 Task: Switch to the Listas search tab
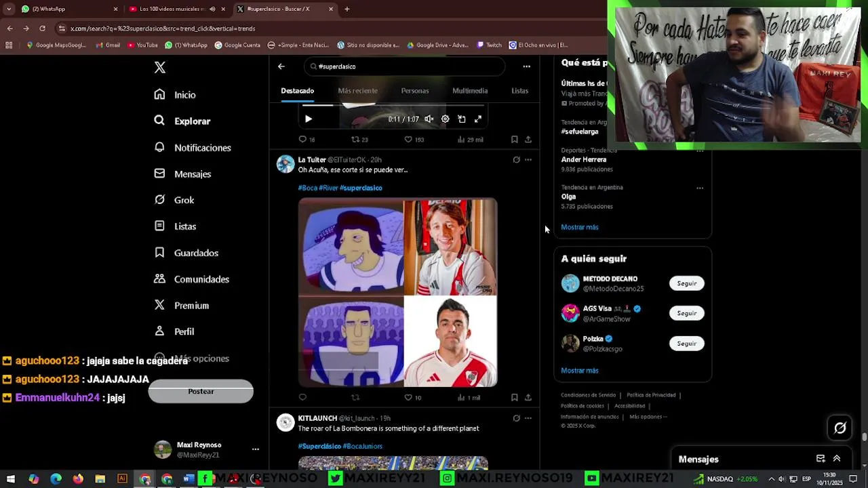(x=519, y=91)
